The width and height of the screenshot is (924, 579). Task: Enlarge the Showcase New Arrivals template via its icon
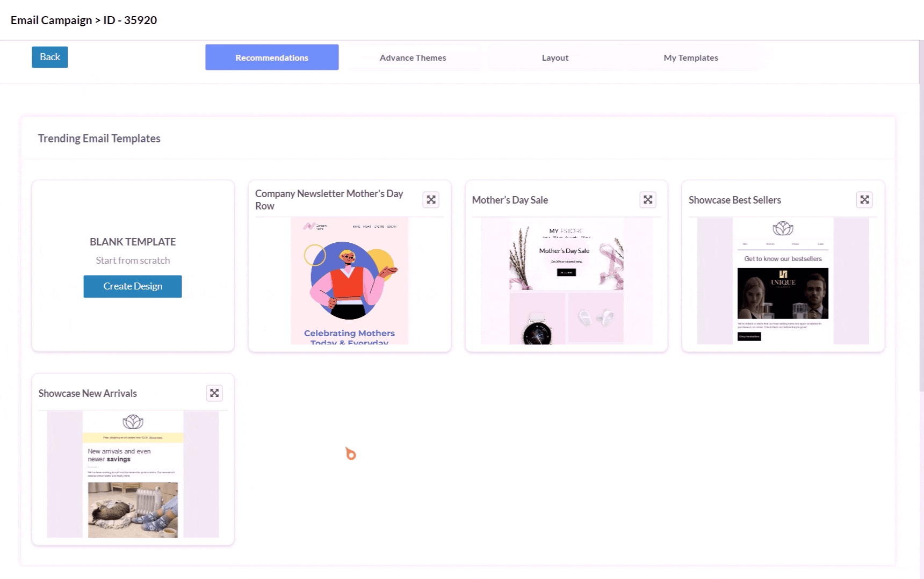tap(214, 393)
